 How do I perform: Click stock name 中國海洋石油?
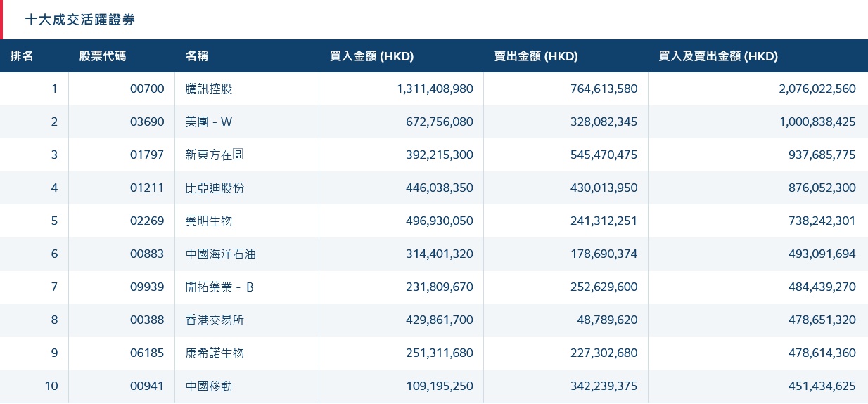tap(220, 254)
